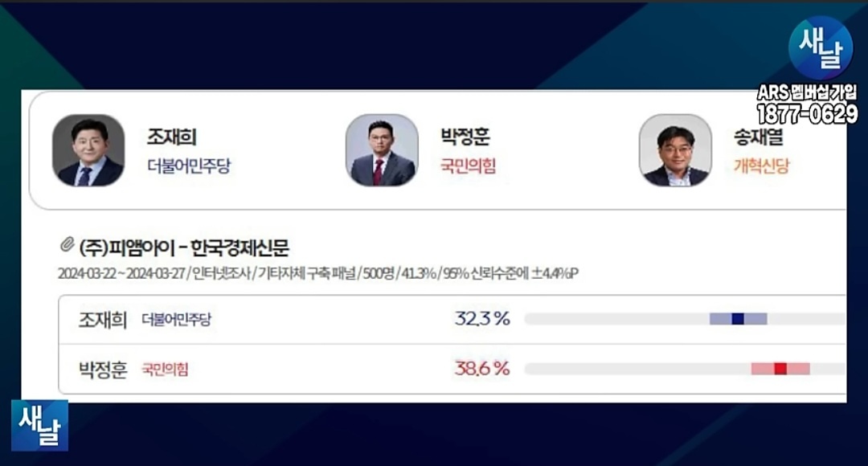Click the 38.6% result value
The width and height of the screenshot is (868, 466).
tap(482, 369)
